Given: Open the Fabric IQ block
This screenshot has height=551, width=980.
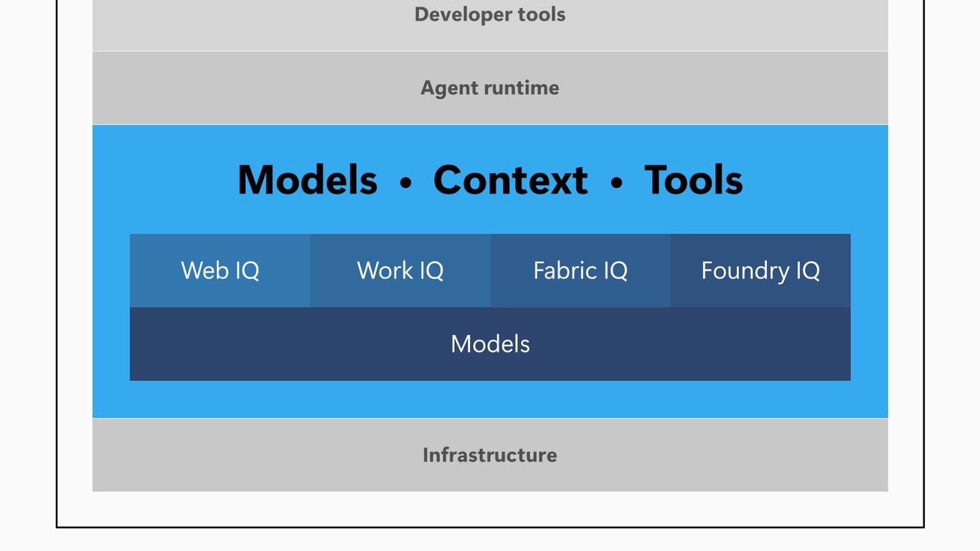Looking at the screenshot, I should (580, 270).
